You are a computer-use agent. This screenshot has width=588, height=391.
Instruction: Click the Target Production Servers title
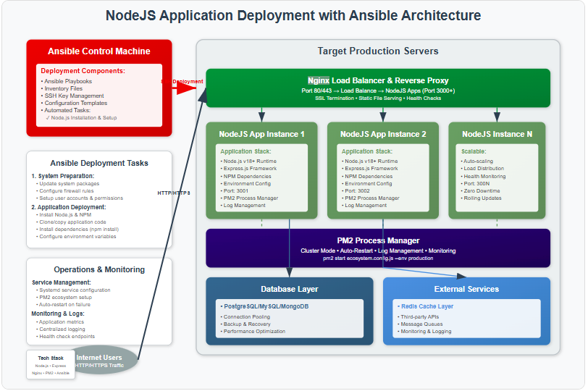click(377, 51)
